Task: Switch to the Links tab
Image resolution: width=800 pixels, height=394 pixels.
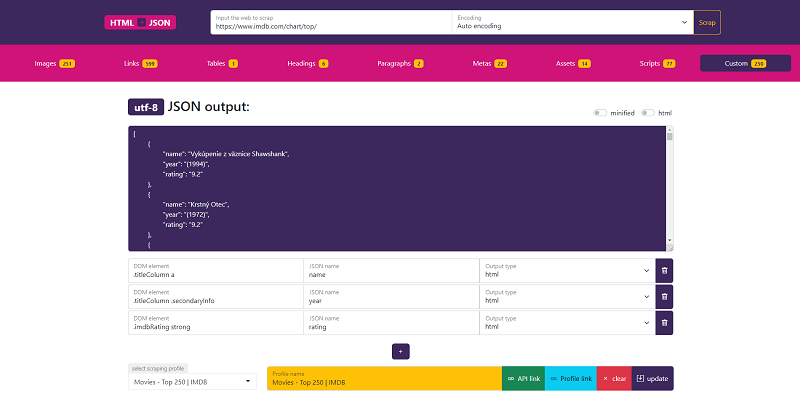Action: [x=140, y=64]
